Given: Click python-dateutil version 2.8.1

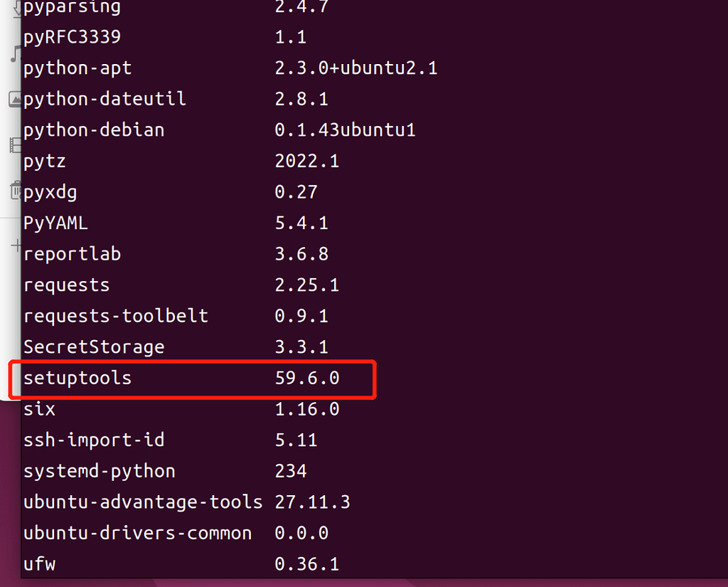Looking at the screenshot, I should pyautogui.click(x=301, y=98).
